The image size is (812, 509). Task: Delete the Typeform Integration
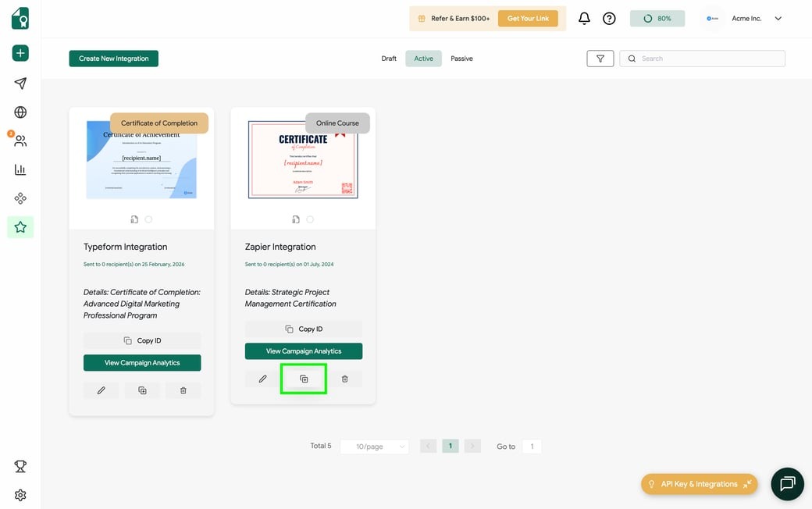coord(183,390)
